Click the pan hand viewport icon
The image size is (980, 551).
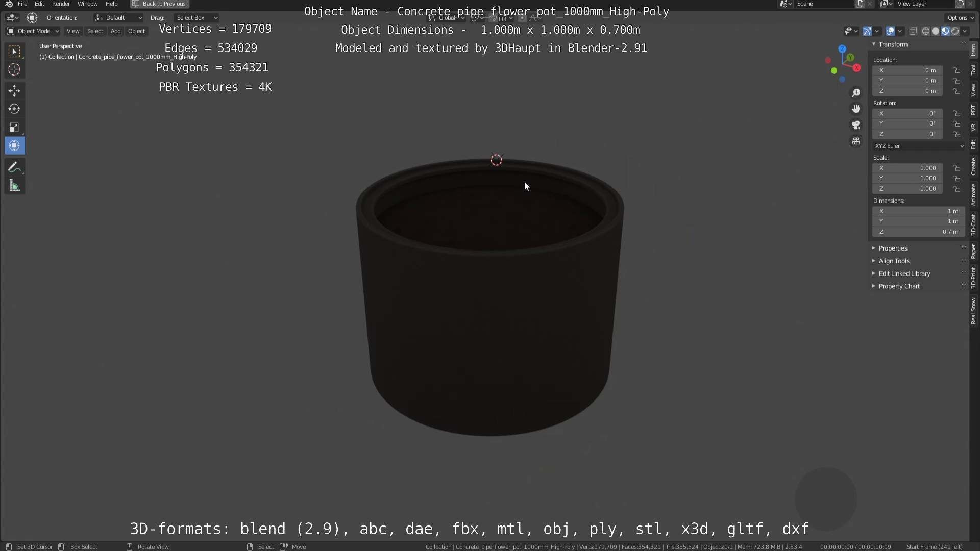click(x=856, y=109)
